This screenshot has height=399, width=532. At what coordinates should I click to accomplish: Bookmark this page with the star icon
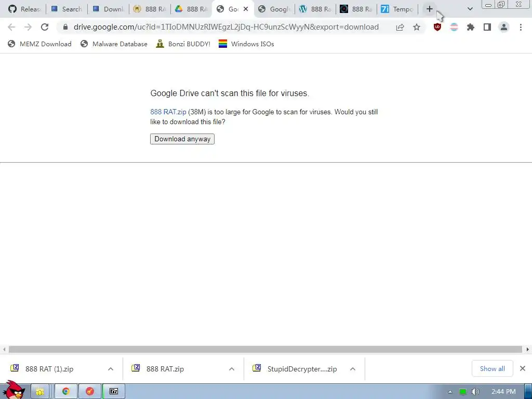417,27
